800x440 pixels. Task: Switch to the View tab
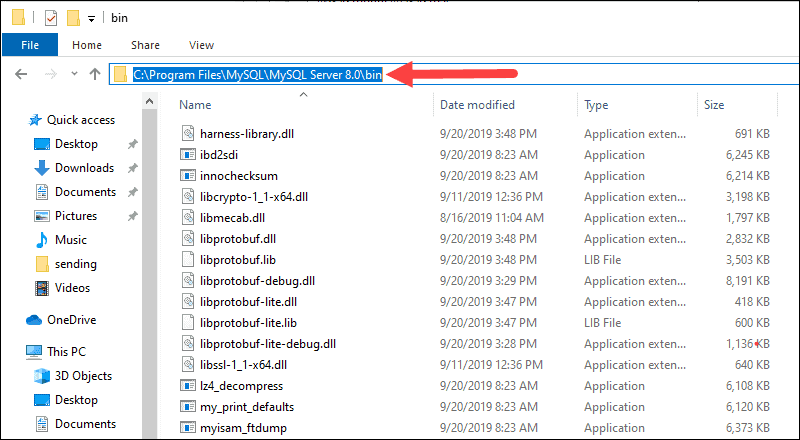[201, 45]
